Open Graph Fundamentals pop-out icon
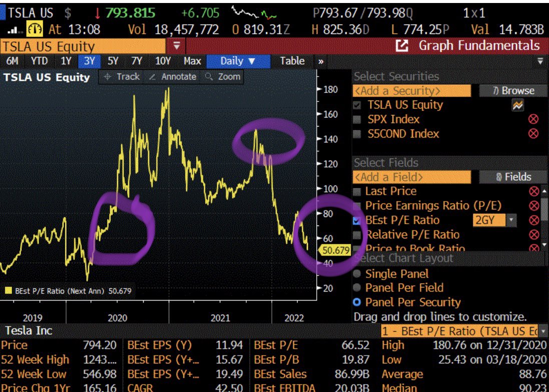This screenshot has height=392, width=549. 402,45
